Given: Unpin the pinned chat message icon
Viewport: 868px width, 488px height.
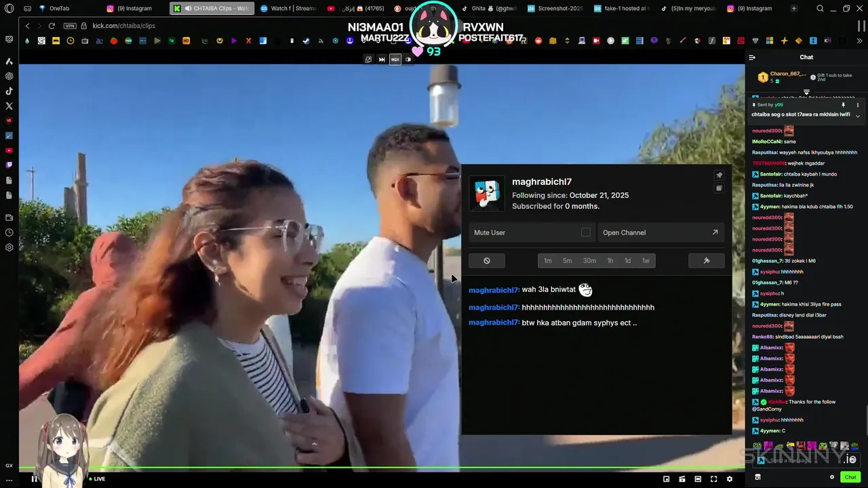Looking at the screenshot, I should 843,105.
